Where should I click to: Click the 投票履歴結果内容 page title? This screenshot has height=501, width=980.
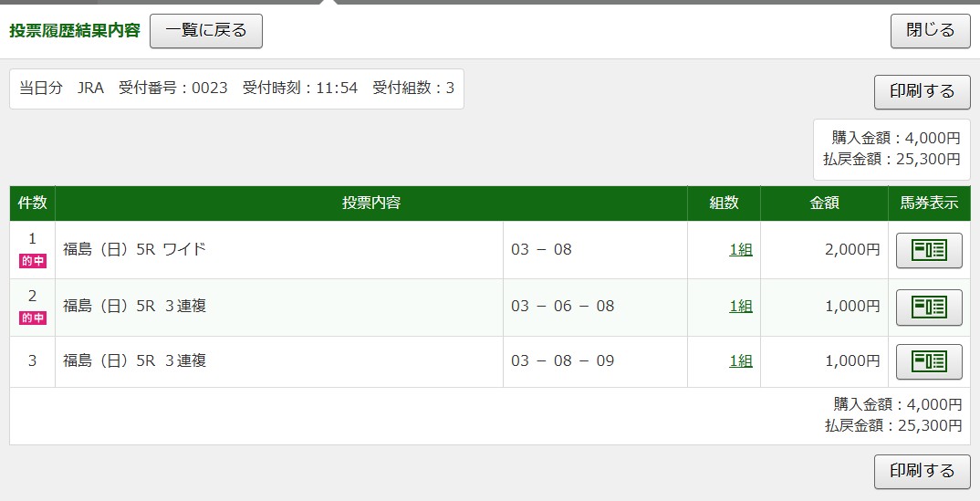click(x=75, y=31)
